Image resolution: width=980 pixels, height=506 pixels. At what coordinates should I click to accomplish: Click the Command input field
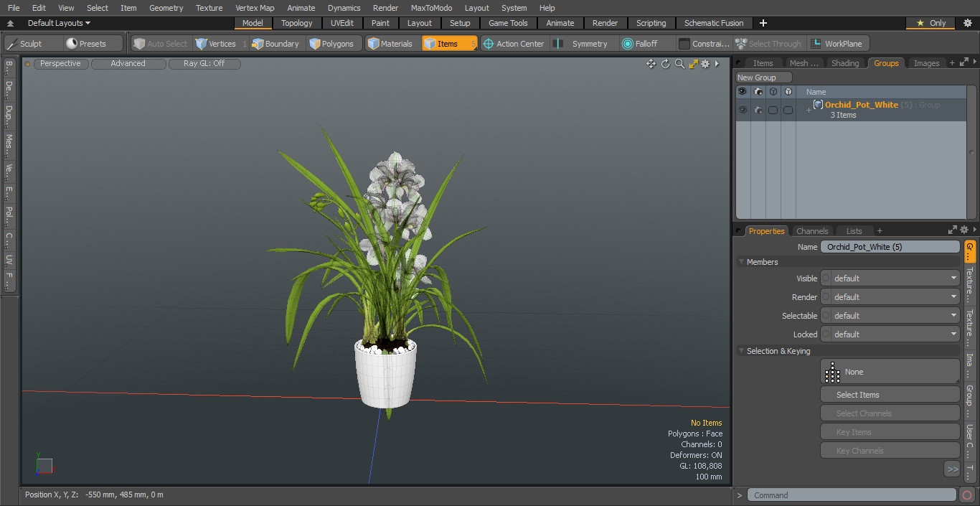[852, 495]
